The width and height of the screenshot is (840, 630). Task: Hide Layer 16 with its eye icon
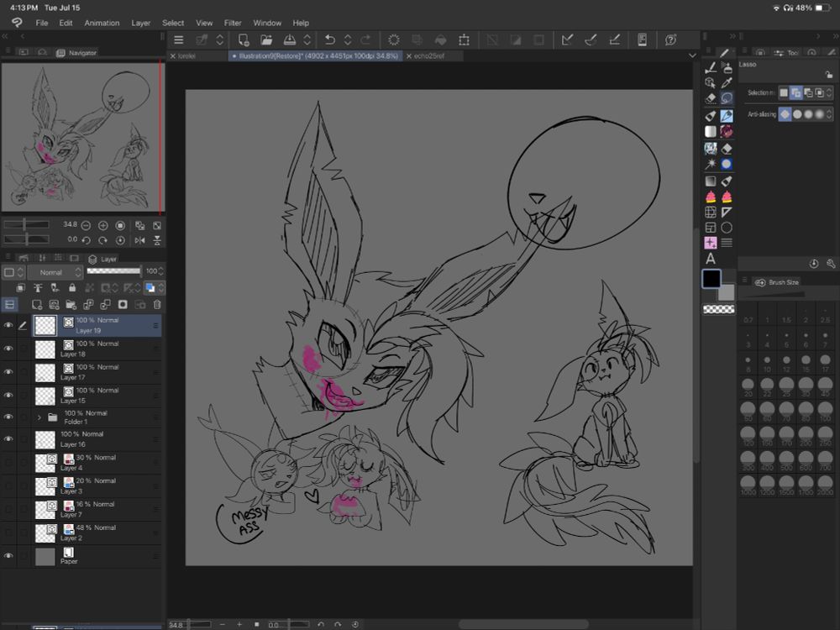coord(8,439)
